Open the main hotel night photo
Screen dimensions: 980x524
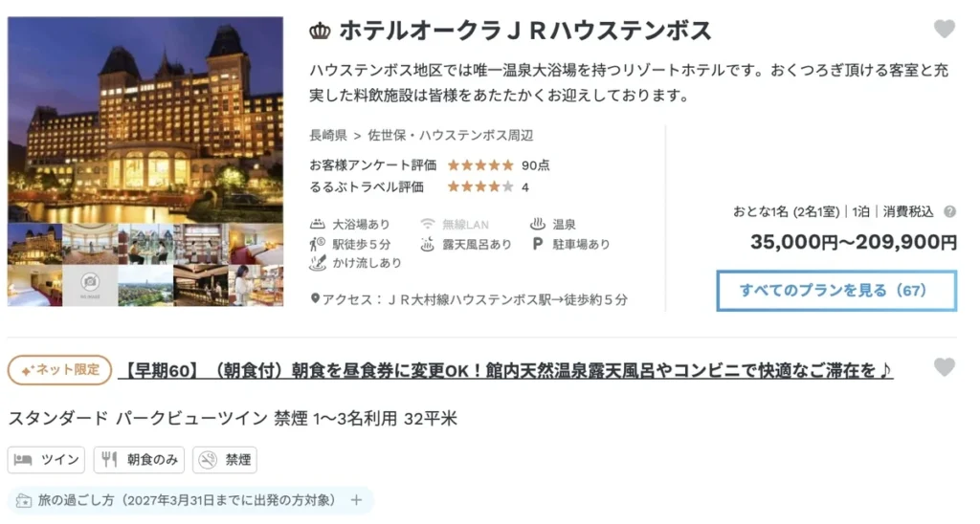(x=145, y=120)
